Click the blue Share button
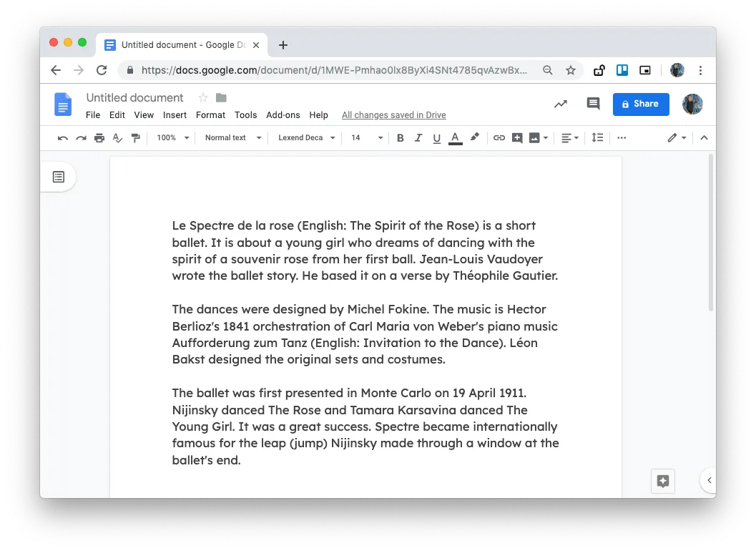756x551 pixels. (x=641, y=104)
